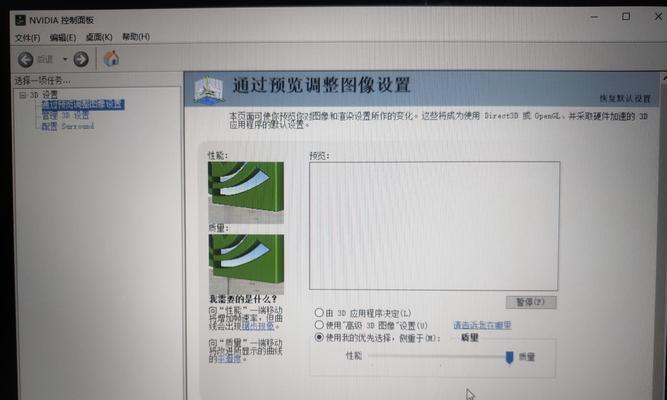The height and width of the screenshot is (400, 667).
Task: Close the NVIDIA control panel window
Action: 658,16
